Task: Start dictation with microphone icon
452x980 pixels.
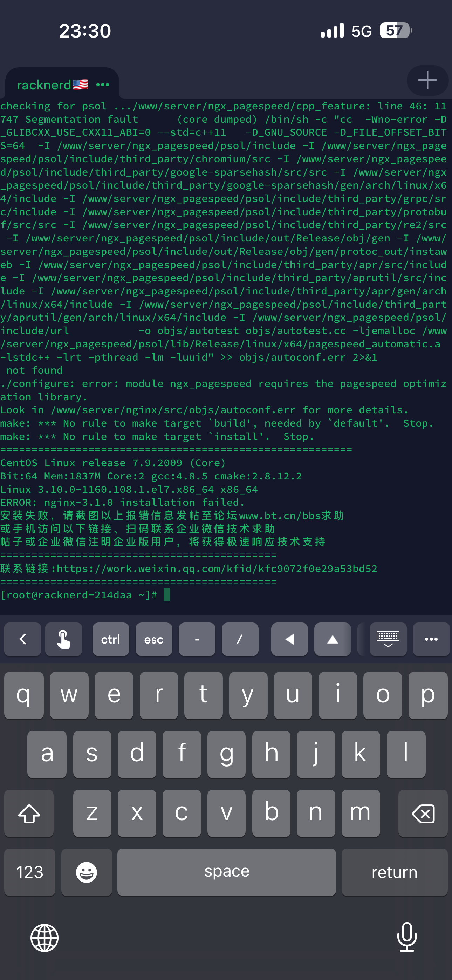Action: tap(407, 937)
